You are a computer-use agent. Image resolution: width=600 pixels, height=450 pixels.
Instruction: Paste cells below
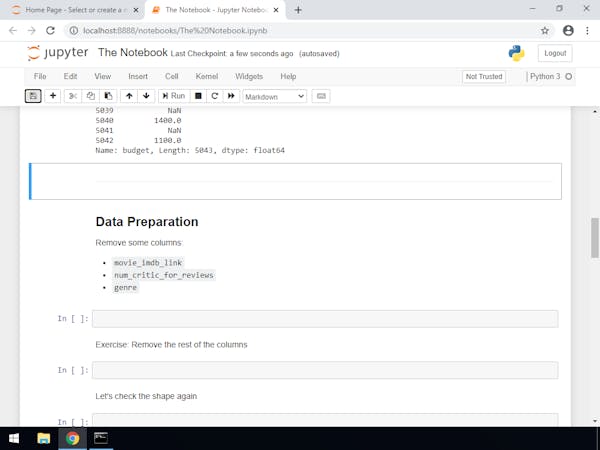coord(108,96)
